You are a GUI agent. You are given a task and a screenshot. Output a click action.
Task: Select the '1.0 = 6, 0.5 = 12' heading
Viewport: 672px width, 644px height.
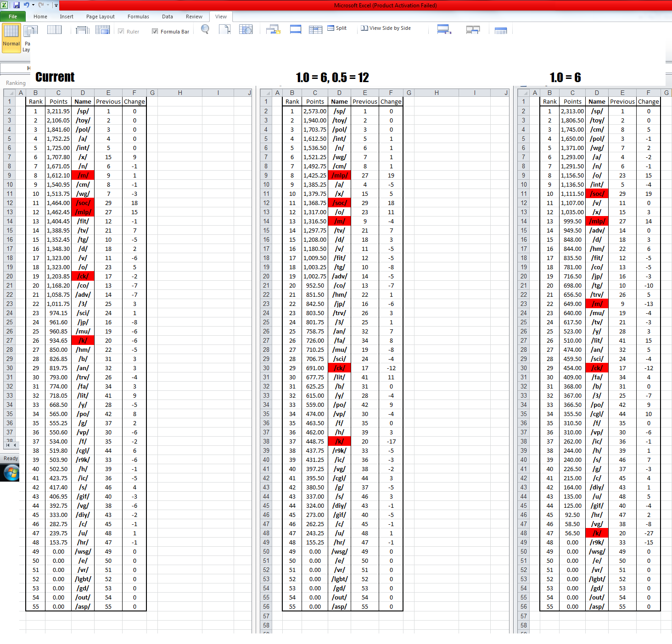(x=333, y=78)
